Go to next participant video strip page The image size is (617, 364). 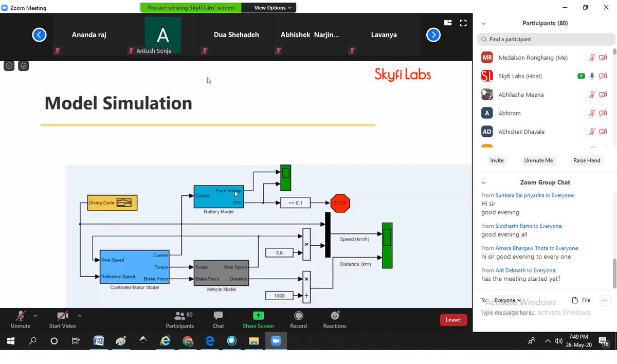[433, 35]
